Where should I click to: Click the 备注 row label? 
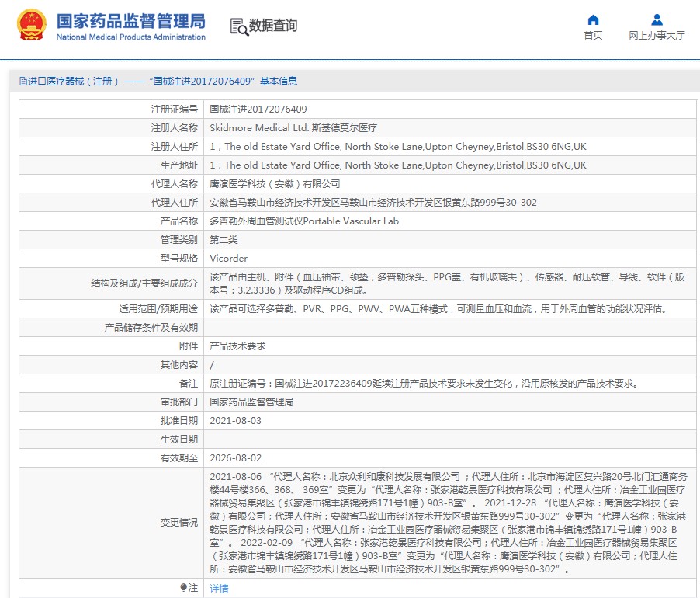[189, 384]
